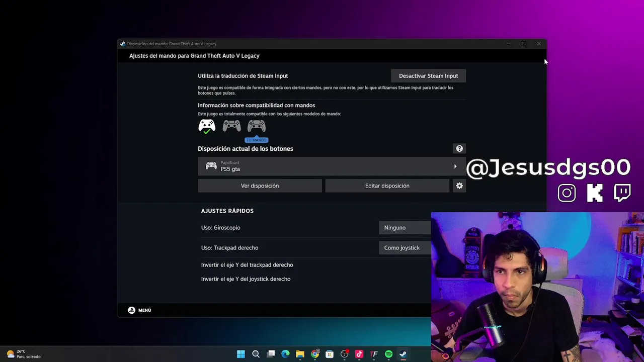
Task: Click 'Utiliza la traducción de Steam Input' text
Action: coord(243,76)
